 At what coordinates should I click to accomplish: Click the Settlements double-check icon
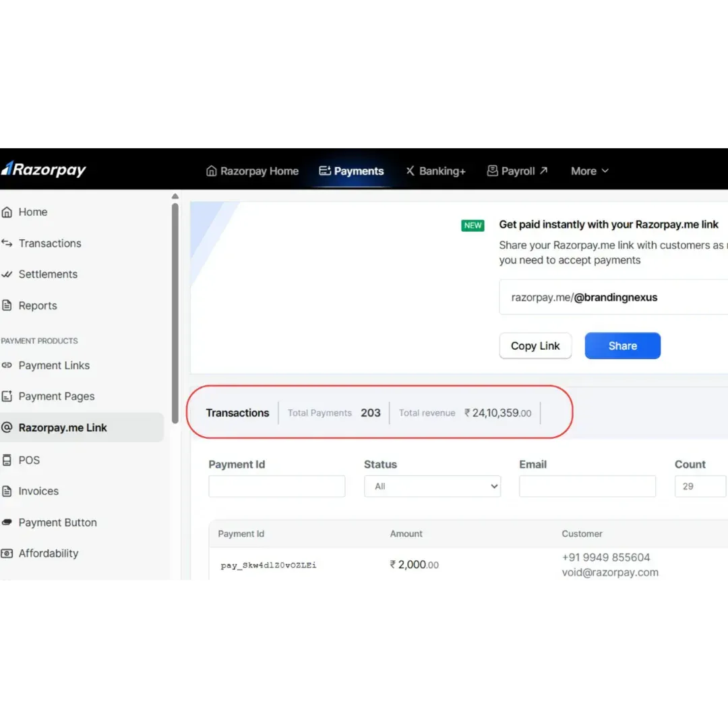pos(7,274)
